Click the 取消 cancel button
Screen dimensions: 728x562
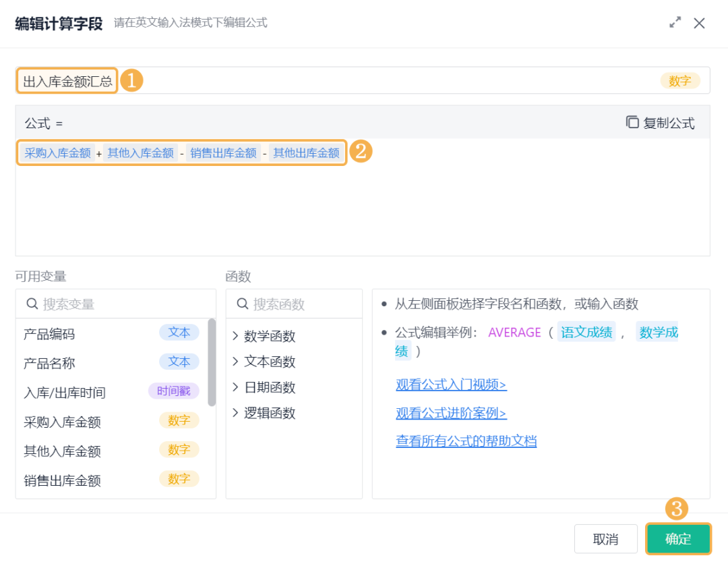605,539
